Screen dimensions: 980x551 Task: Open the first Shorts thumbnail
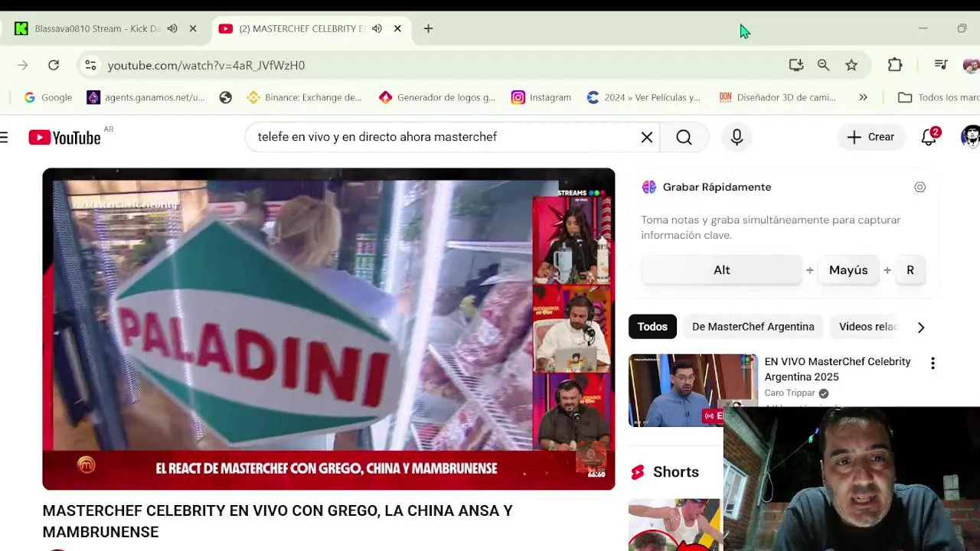pyautogui.click(x=675, y=525)
